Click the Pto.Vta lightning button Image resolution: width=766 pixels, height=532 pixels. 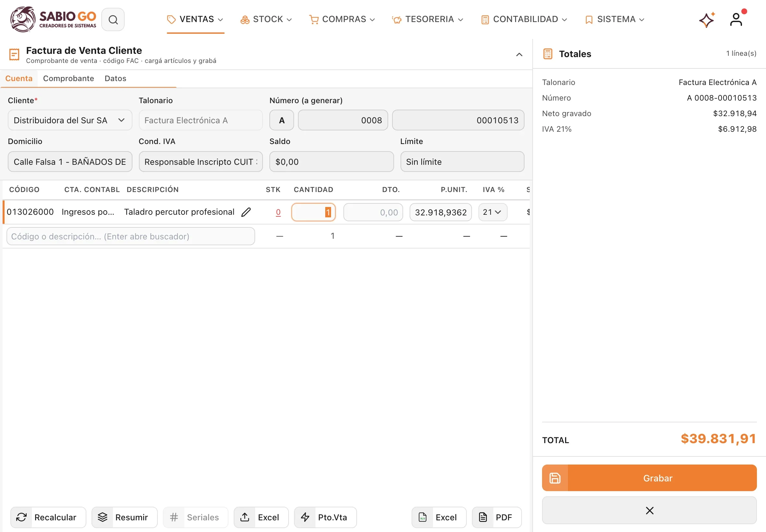pyautogui.click(x=325, y=517)
